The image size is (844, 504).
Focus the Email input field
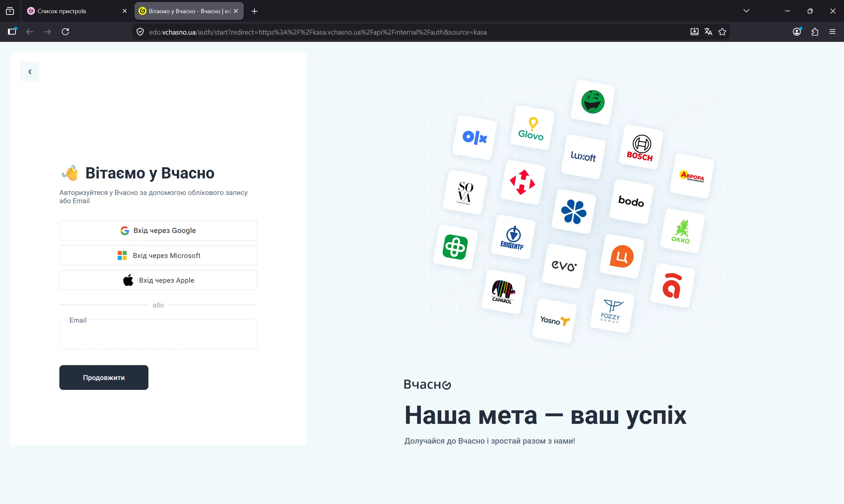tap(158, 334)
